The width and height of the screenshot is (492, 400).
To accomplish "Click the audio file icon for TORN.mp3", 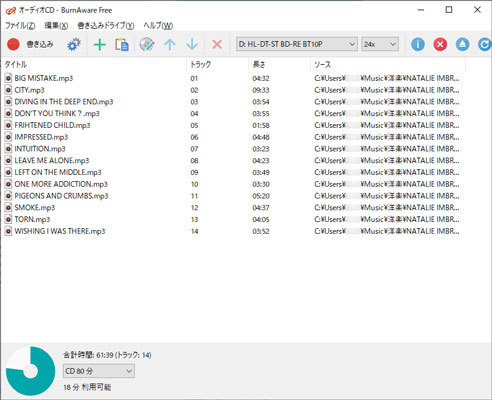I will pyautogui.click(x=8, y=219).
